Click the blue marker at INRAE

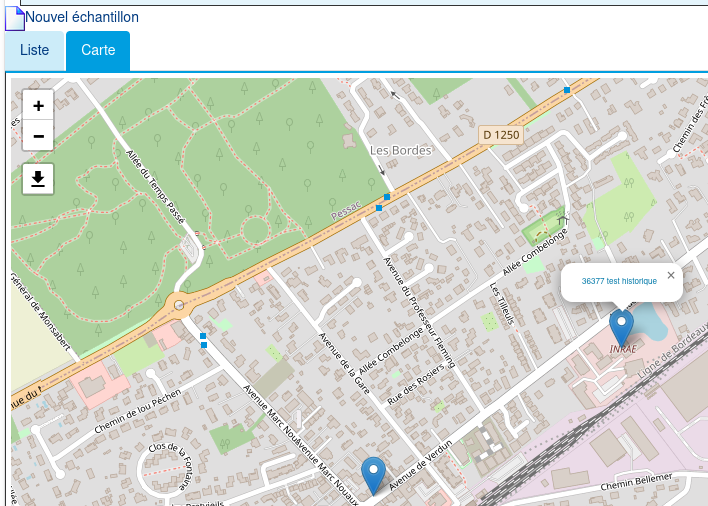coord(622,326)
